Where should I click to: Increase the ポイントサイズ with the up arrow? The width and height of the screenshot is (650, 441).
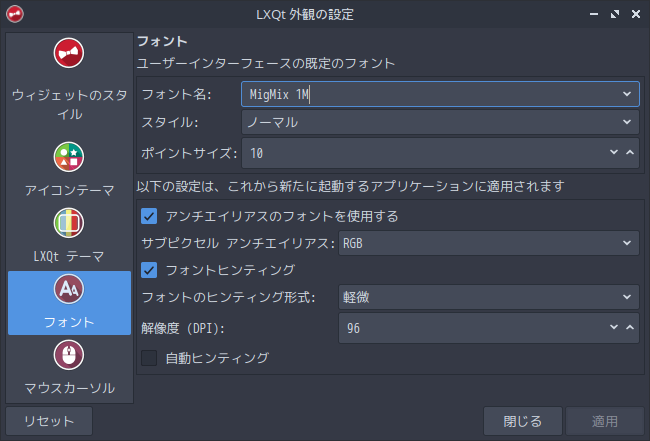tap(630, 153)
